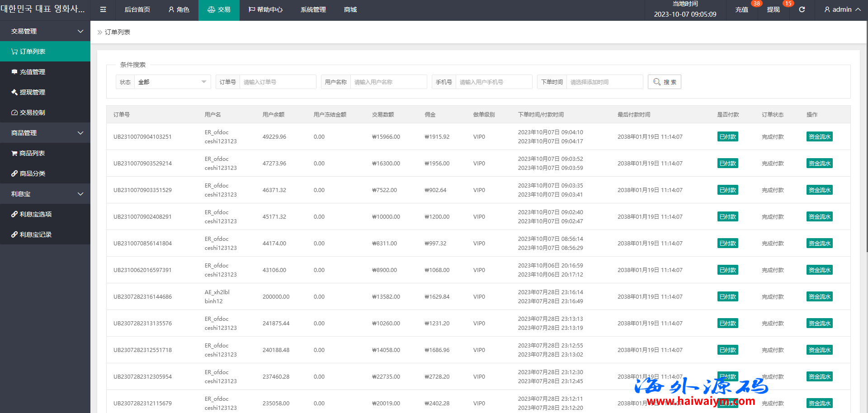Open 利息宝选项 in the sidebar

click(x=35, y=214)
